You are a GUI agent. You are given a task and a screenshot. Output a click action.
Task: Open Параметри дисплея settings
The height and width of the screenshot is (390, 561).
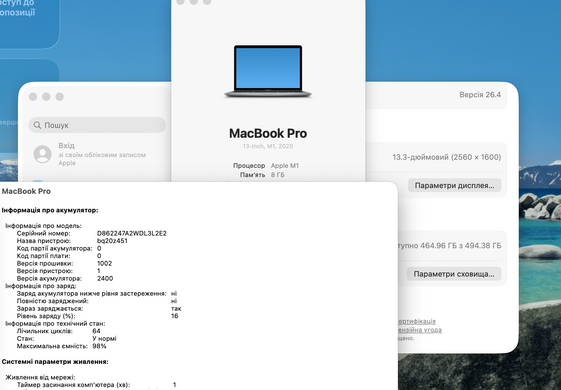pos(454,185)
